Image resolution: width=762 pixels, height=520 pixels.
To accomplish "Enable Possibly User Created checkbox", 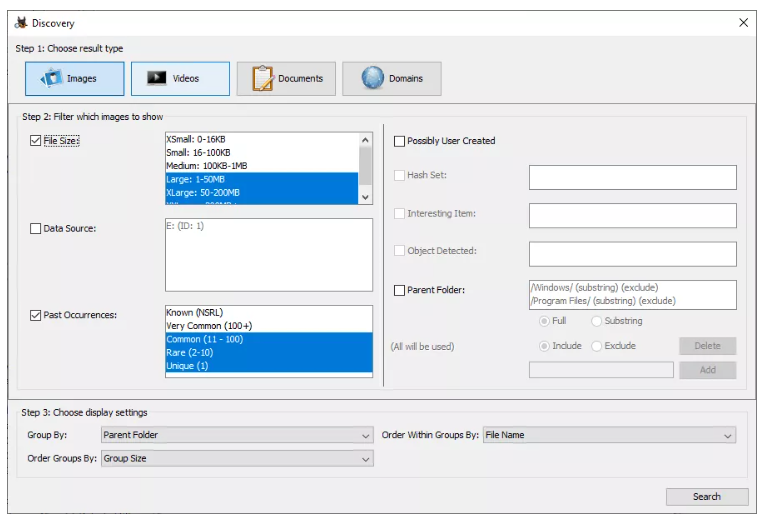I will [x=399, y=141].
